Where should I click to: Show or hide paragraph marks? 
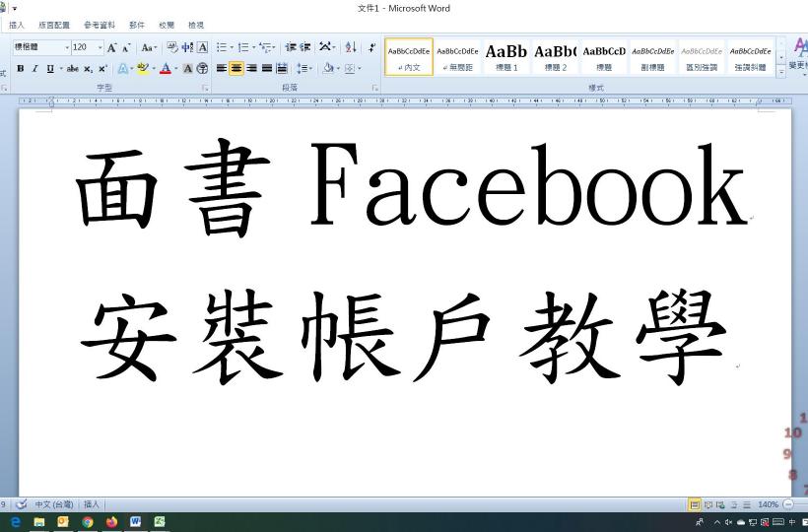[372, 48]
